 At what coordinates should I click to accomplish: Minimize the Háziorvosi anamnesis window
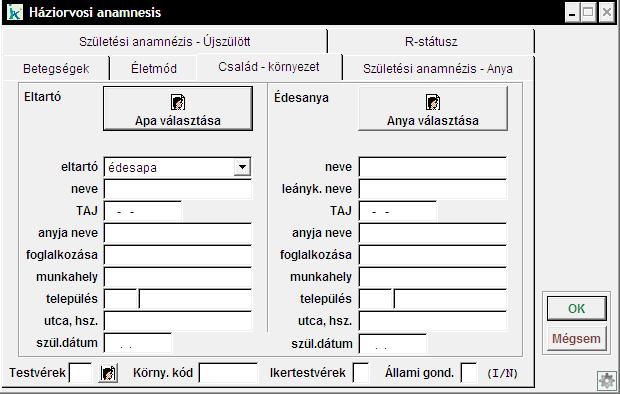point(572,13)
